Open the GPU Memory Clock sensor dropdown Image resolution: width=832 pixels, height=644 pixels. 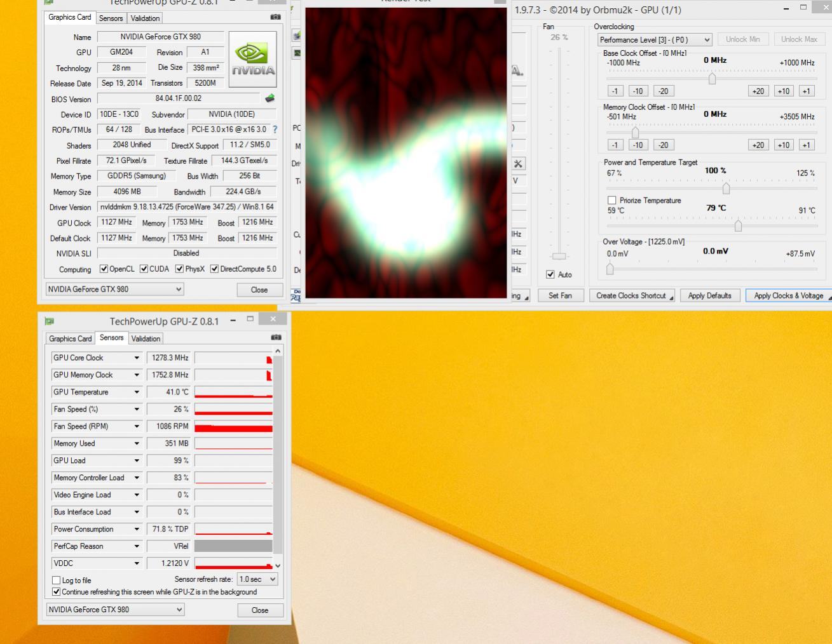click(x=137, y=375)
